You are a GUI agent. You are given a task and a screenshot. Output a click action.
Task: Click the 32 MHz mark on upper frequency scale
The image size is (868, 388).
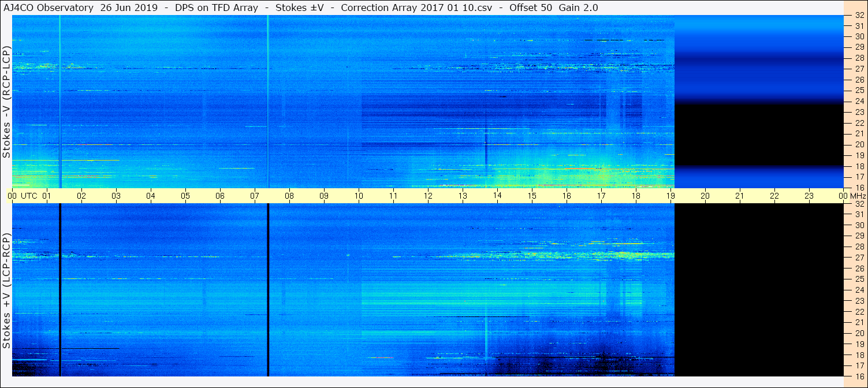click(x=859, y=16)
